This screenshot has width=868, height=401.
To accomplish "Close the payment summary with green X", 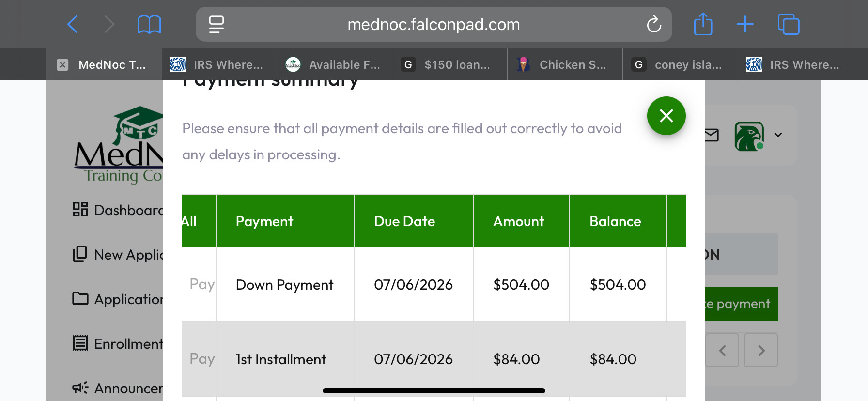I will tap(666, 116).
